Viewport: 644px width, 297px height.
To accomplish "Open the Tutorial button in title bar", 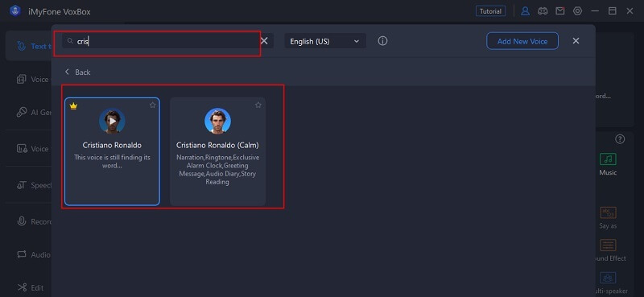I will coord(490,11).
